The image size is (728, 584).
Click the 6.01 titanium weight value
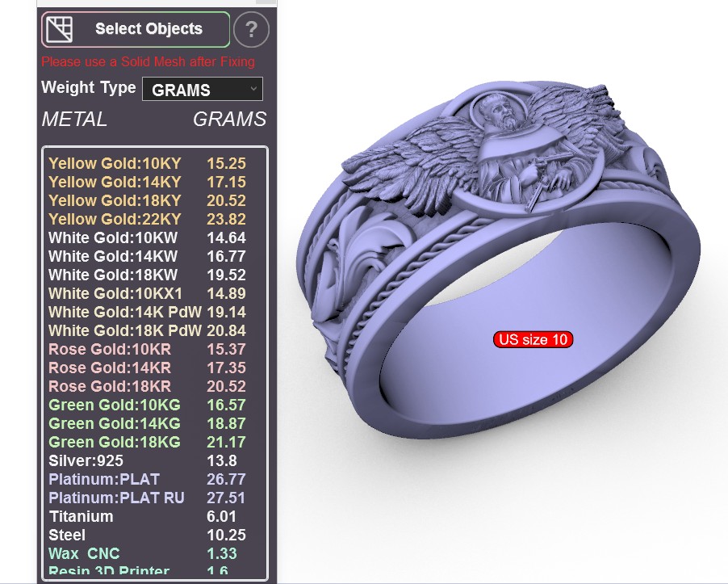(221, 517)
